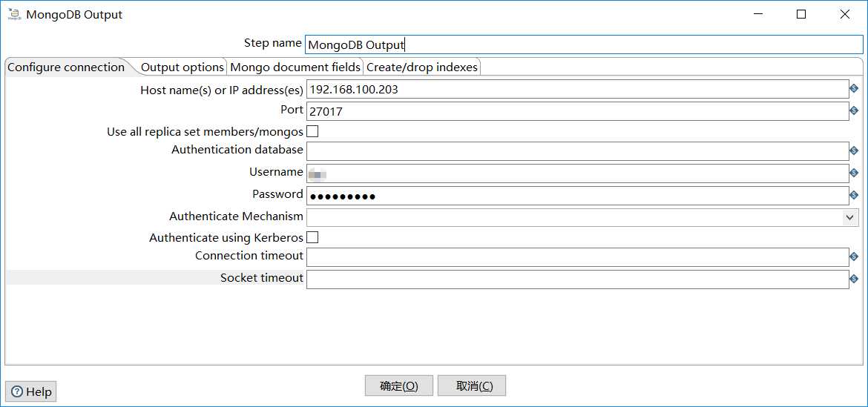This screenshot has height=407, width=868.
Task: Click the MongoDB icon in title bar
Action: (14, 14)
